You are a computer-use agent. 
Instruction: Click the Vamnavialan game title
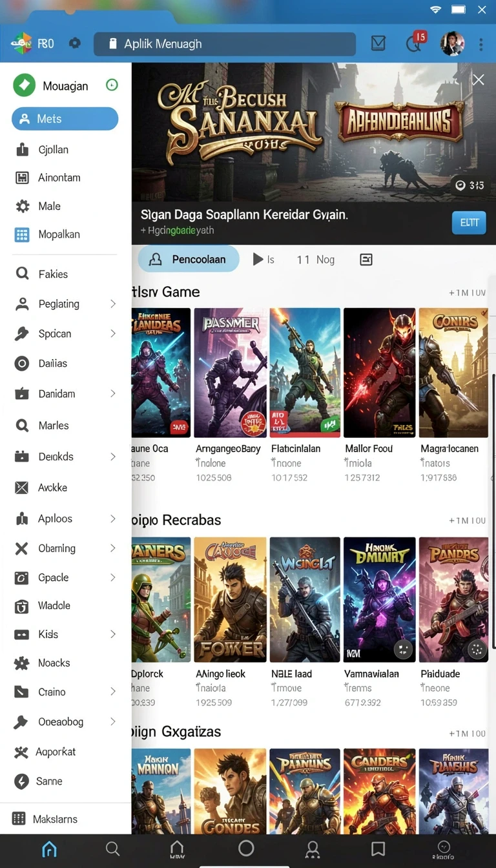372,674
